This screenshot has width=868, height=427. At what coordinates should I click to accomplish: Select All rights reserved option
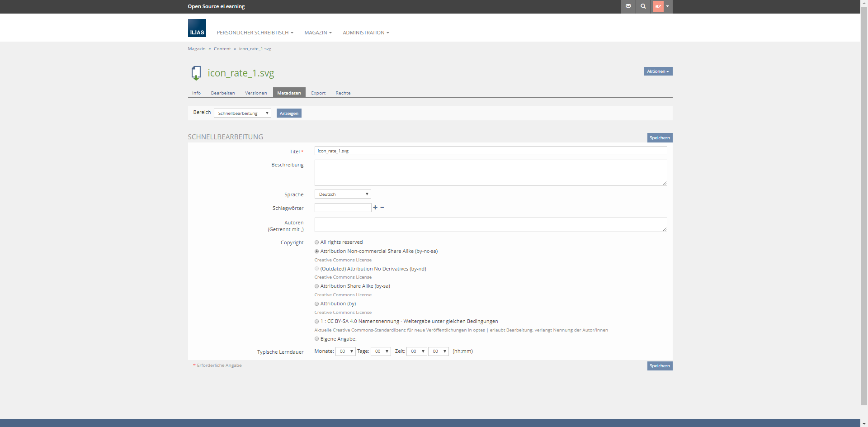pos(316,242)
